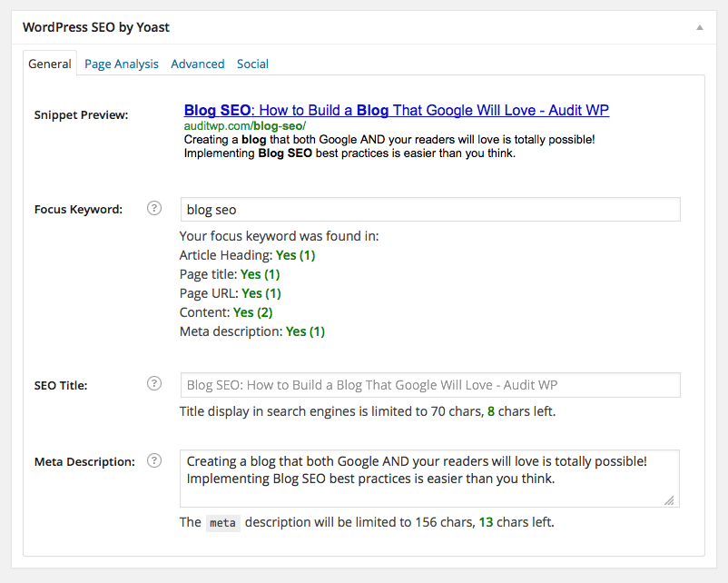Focus the Focus Keyword input field
Image resolution: width=728 pixels, height=583 pixels.
pyautogui.click(x=430, y=210)
